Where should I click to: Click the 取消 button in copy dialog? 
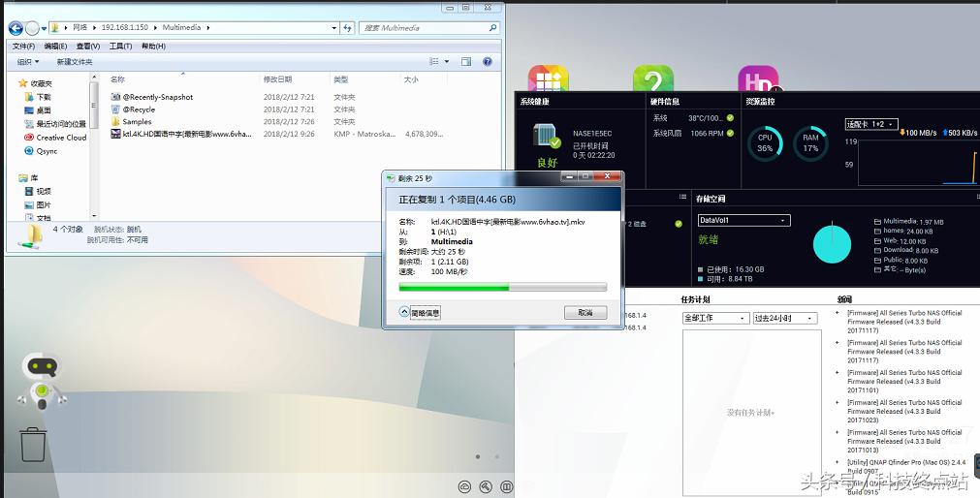point(585,312)
